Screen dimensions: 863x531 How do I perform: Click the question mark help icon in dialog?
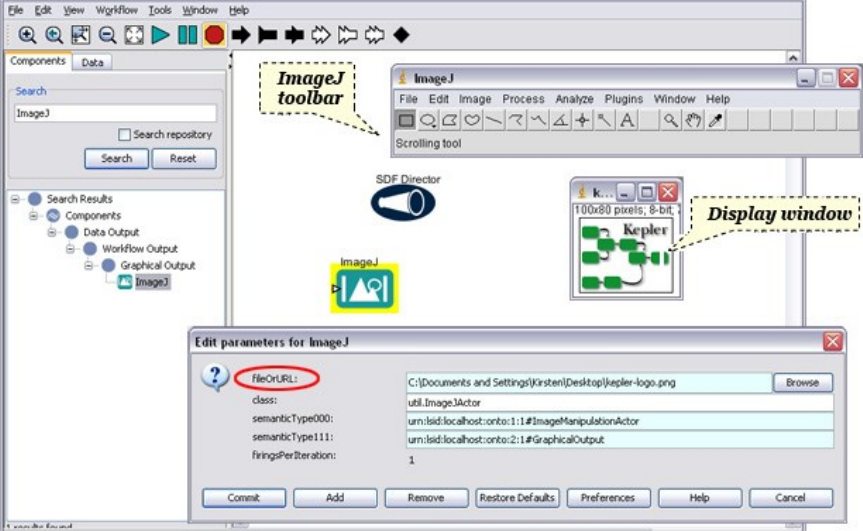coord(215,377)
